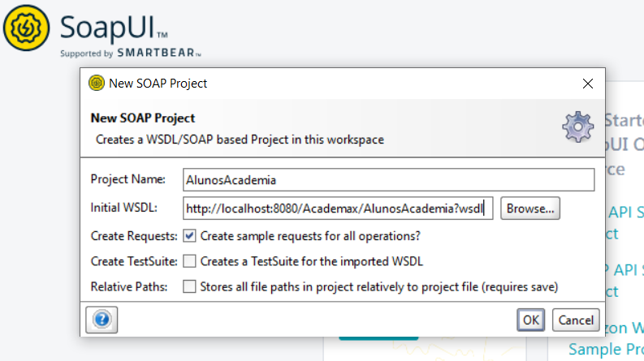
Task: Uncheck Create sample requests for all operations
Action: (x=189, y=236)
